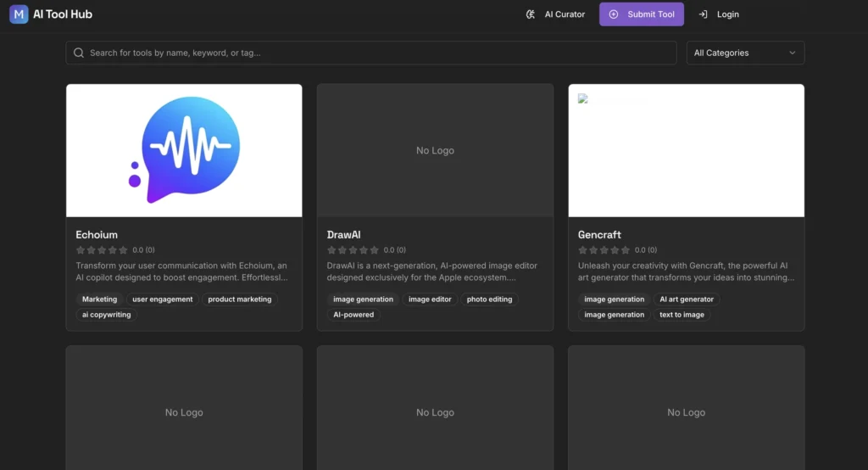Select the AI-powered tag
This screenshot has width=868, height=470.
(353, 315)
